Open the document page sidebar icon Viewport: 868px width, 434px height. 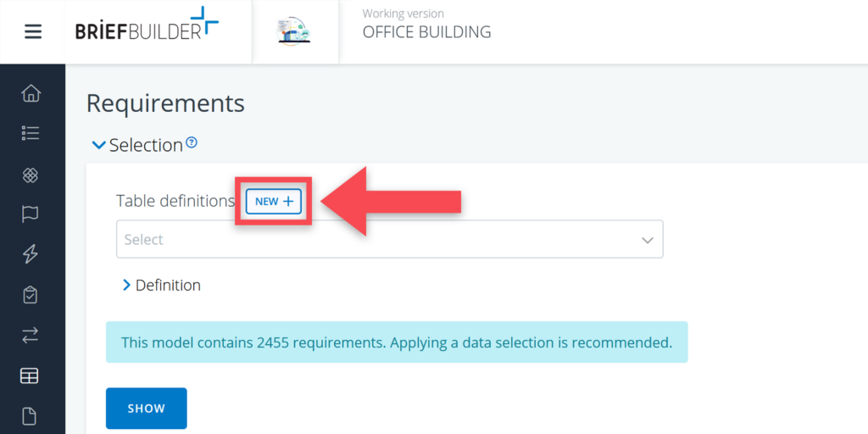(31, 415)
